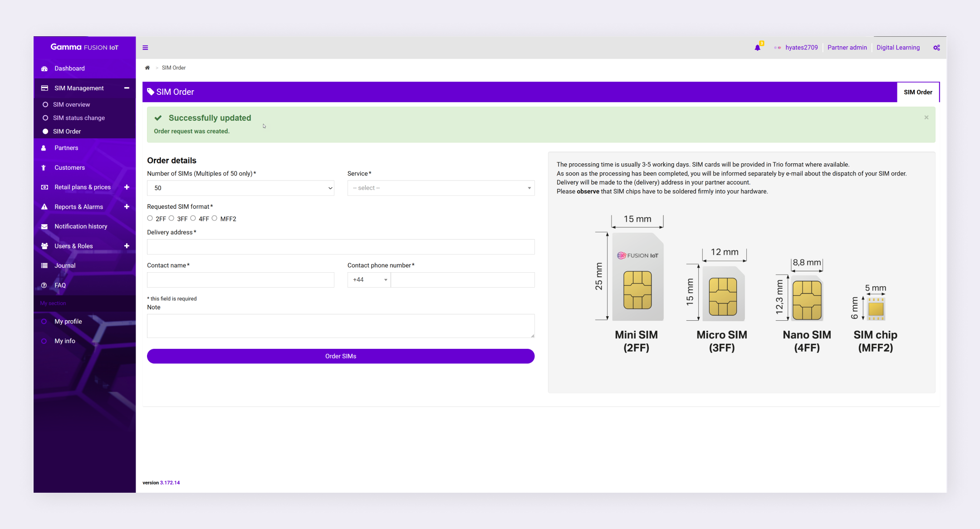980x529 pixels.
Task: Open the Service select dropdown
Action: click(x=441, y=188)
